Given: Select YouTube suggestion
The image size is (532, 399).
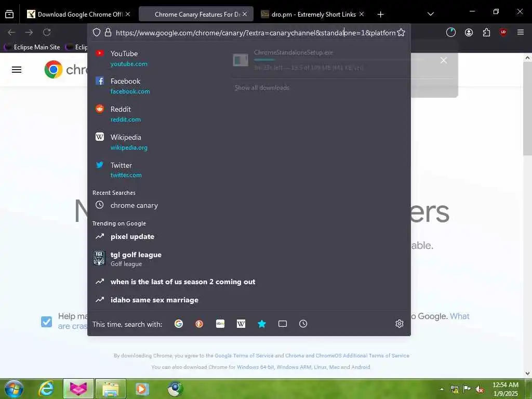Looking at the screenshot, I should pyautogui.click(x=249, y=58).
